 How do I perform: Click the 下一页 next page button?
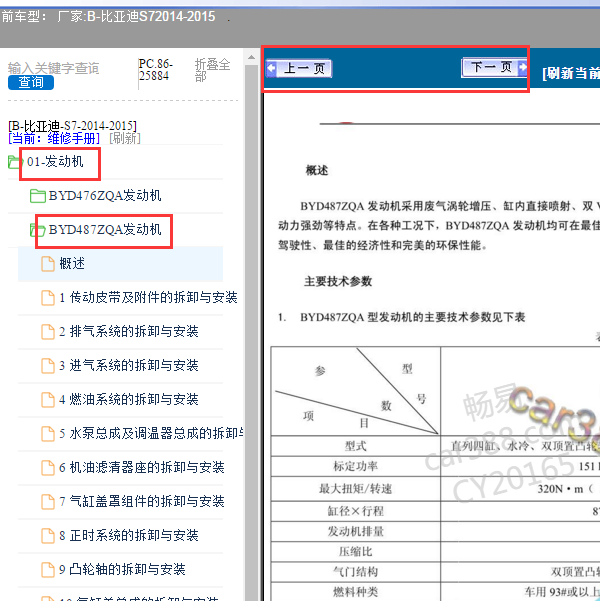pyautogui.click(x=495, y=67)
